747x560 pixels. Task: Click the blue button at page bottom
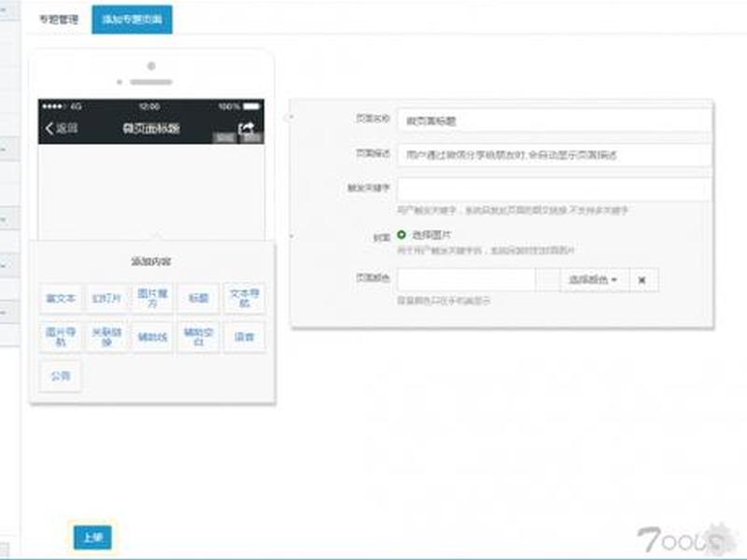pyautogui.click(x=92, y=538)
